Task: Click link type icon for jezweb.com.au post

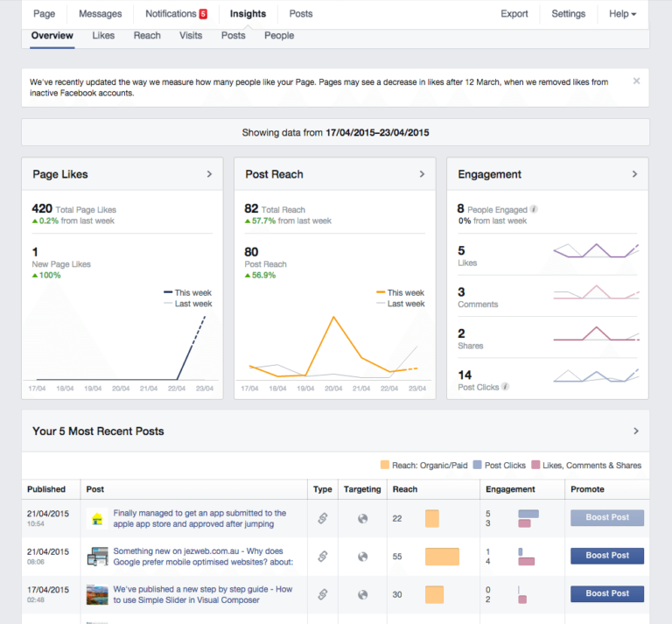Action: 323,557
